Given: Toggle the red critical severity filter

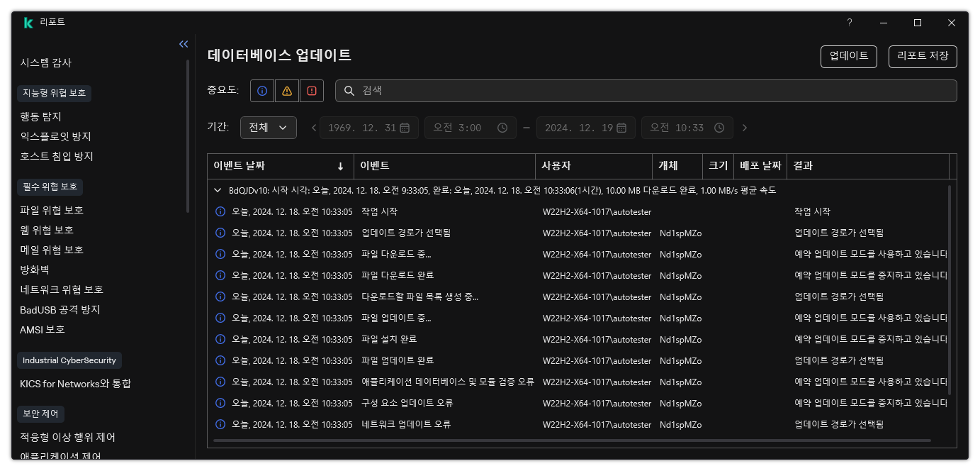Looking at the screenshot, I should click(x=311, y=90).
